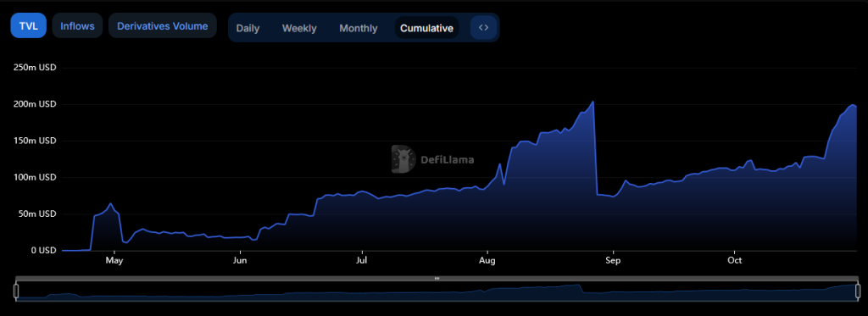Choose the Weekly interval option
Image resolution: width=868 pixels, height=316 pixels.
pyautogui.click(x=299, y=28)
